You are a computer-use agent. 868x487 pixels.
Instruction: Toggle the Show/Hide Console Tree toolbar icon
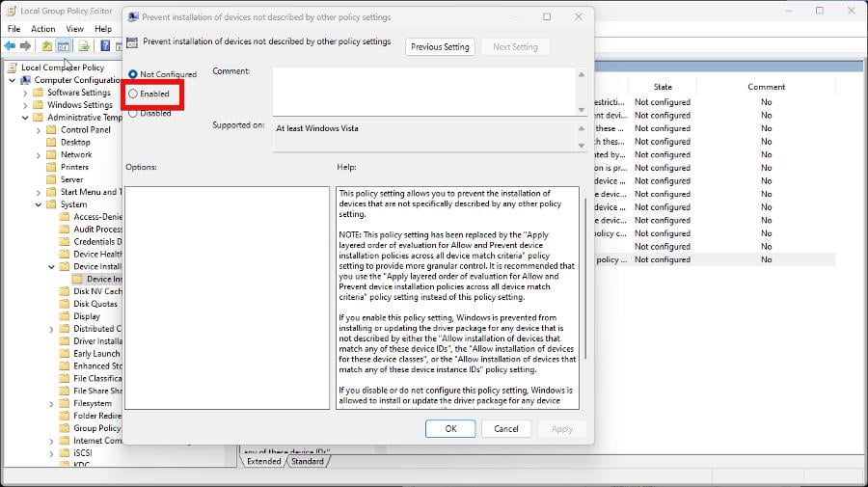pos(64,46)
